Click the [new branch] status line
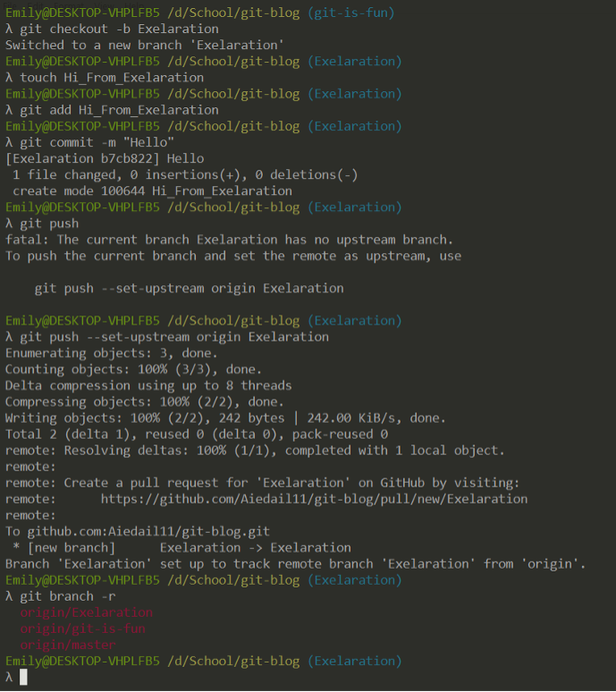 pyautogui.click(x=181, y=548)
